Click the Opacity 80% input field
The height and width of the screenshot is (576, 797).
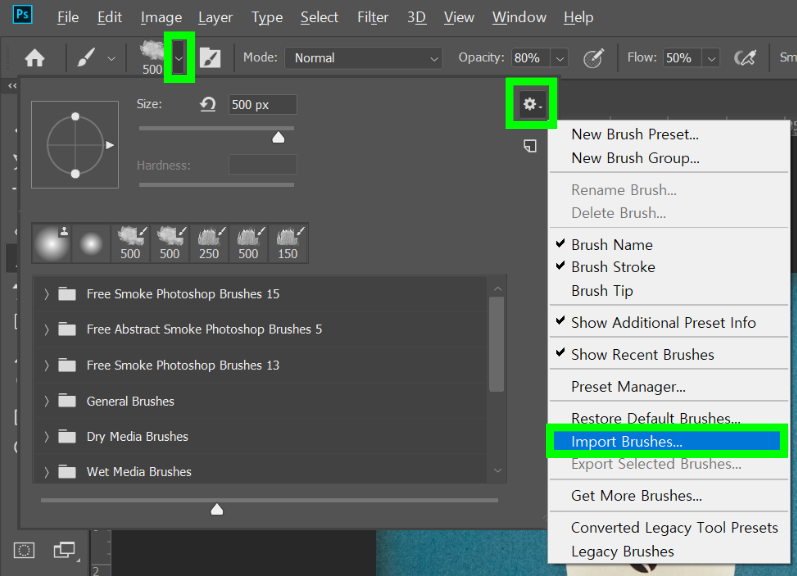tap(531, 58)
